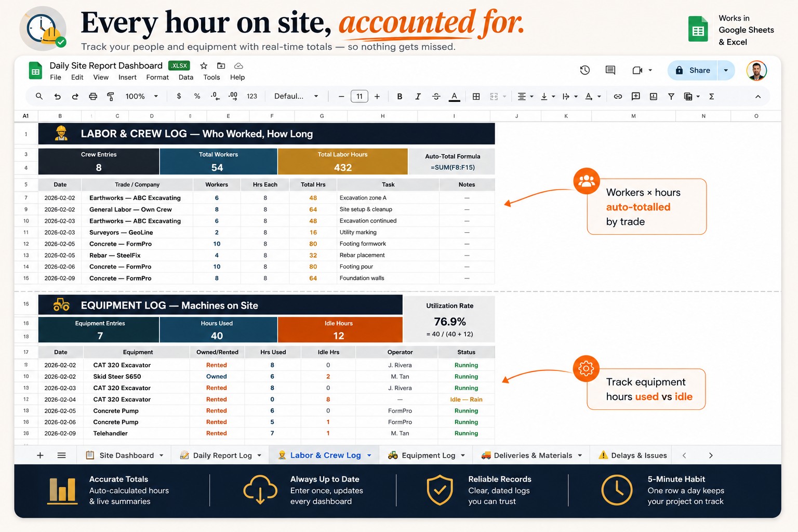Image resolution: width=798 pixels, height=532 pixels.
Task: Decrease font size with minus button
Action: pos(341,96)
